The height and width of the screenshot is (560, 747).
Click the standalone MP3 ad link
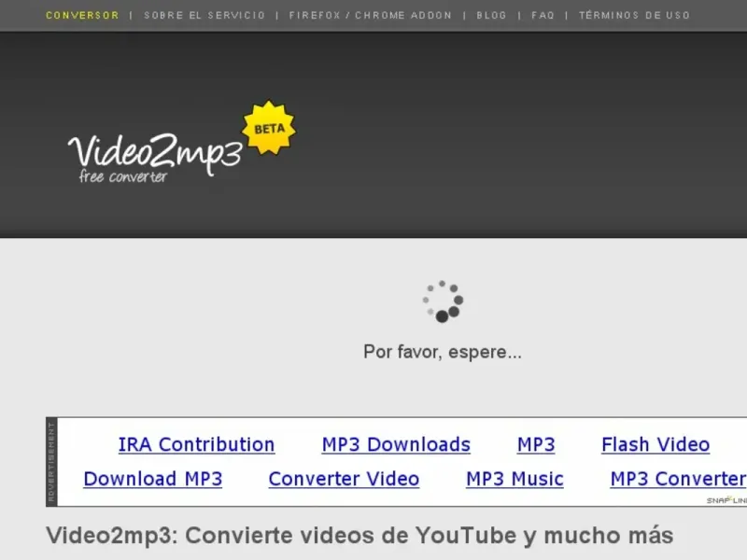tap(536, 445)
